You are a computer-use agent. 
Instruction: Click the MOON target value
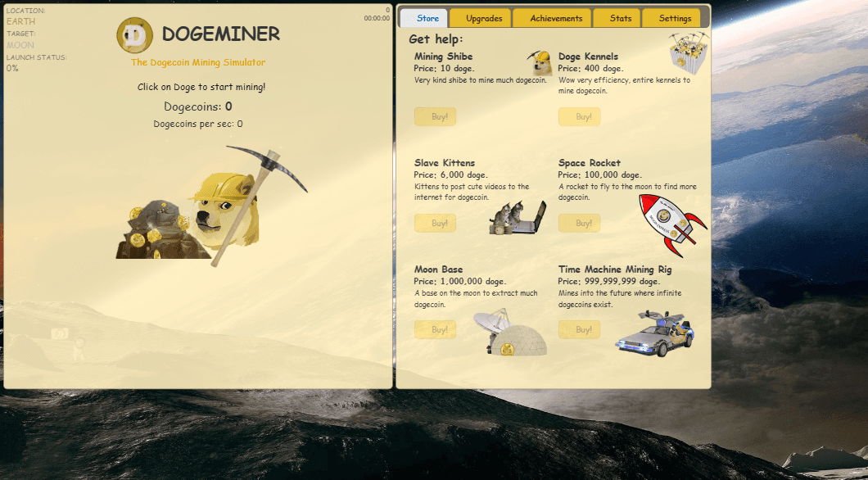pyautogui.click(x=20, y=45)
